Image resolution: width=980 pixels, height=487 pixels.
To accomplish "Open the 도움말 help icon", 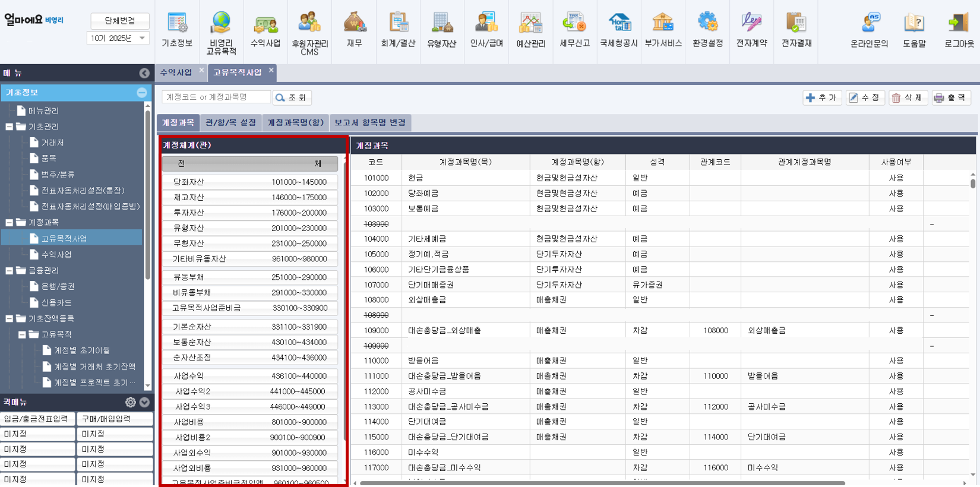I will tap(914, 30).
